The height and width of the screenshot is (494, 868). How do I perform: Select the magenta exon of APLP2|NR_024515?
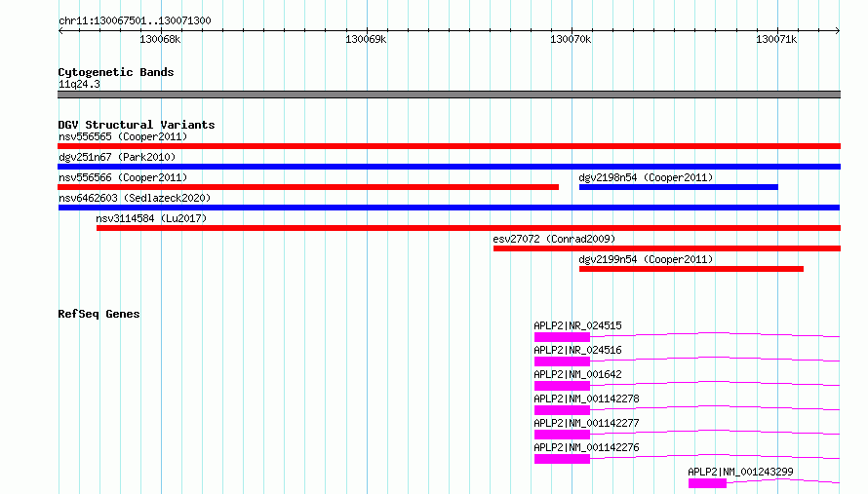(x=562, y=337)
